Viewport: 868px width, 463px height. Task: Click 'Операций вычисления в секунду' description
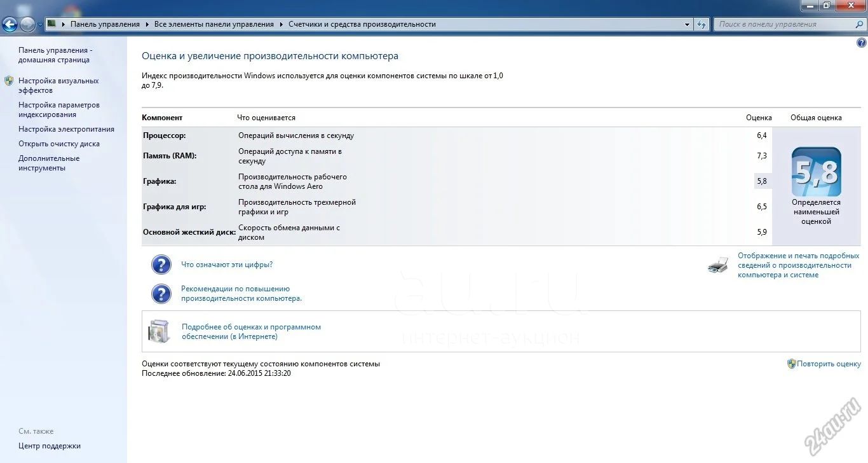[x=296, y=135]
